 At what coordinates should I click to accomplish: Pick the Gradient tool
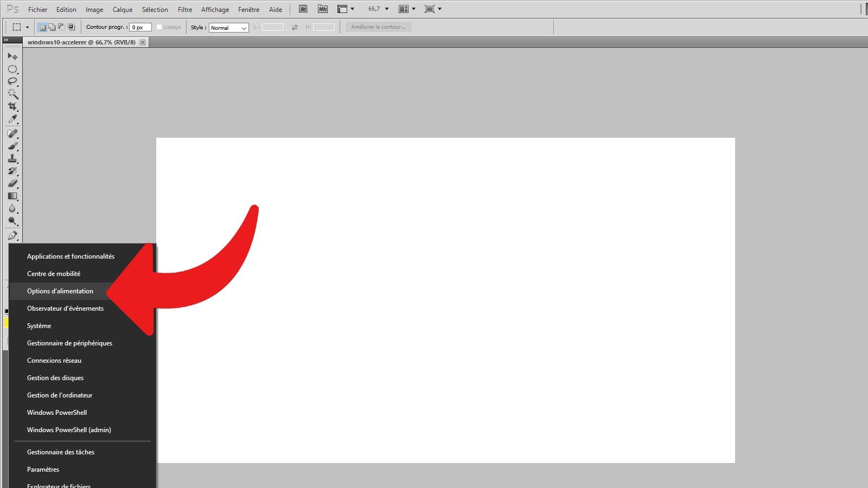(x=12, y=196)
